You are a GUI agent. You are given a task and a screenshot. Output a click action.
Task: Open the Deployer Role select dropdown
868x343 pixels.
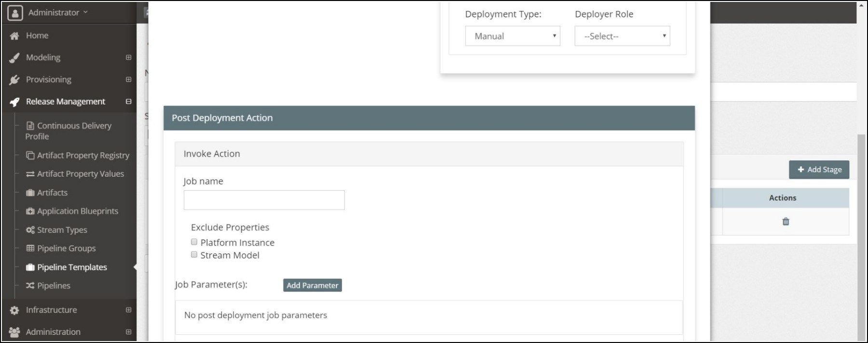point(622,36)
